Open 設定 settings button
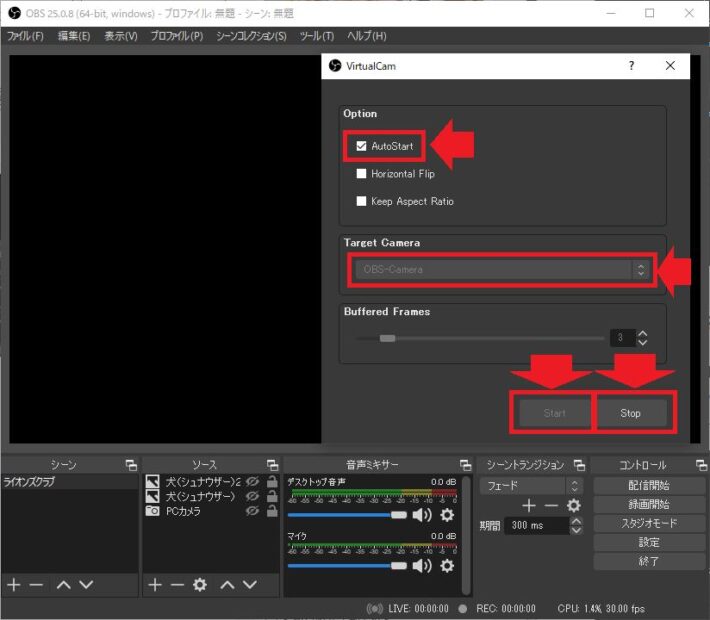 click(x=649, y=543)
